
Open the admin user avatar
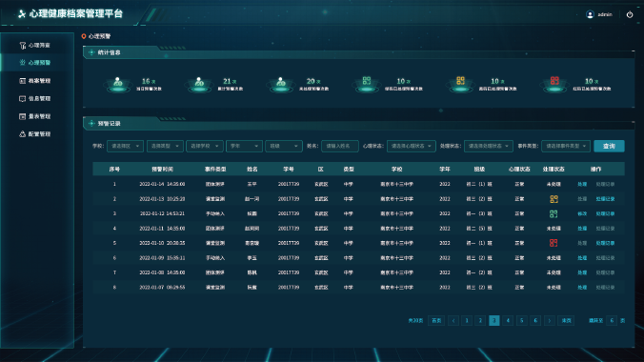tap(590, 14)
